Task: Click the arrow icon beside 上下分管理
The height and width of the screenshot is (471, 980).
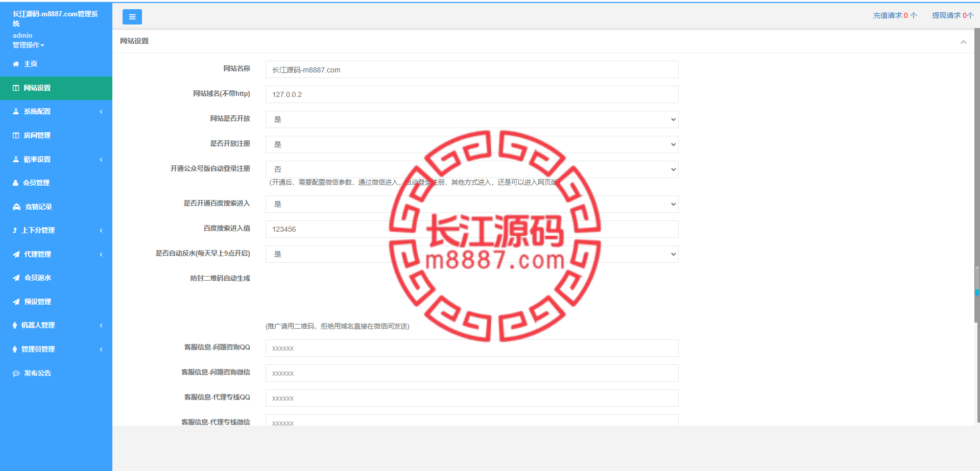Action: (x=15, y=230)
